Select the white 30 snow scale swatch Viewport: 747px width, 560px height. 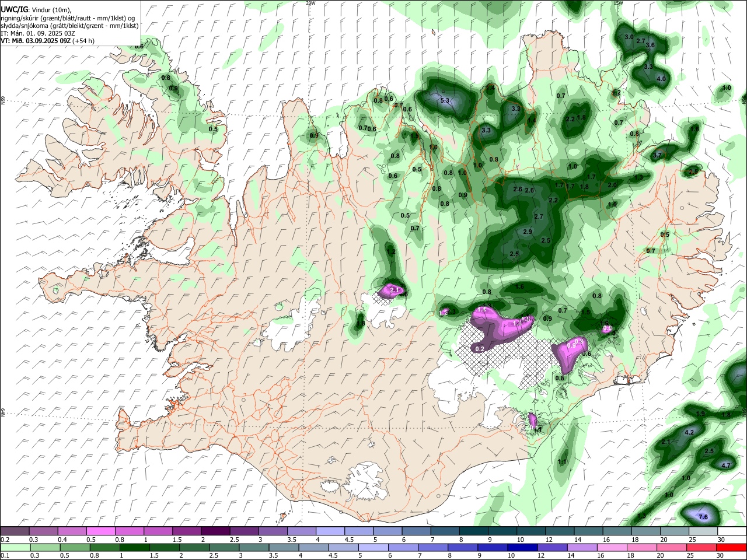[732, 531]
